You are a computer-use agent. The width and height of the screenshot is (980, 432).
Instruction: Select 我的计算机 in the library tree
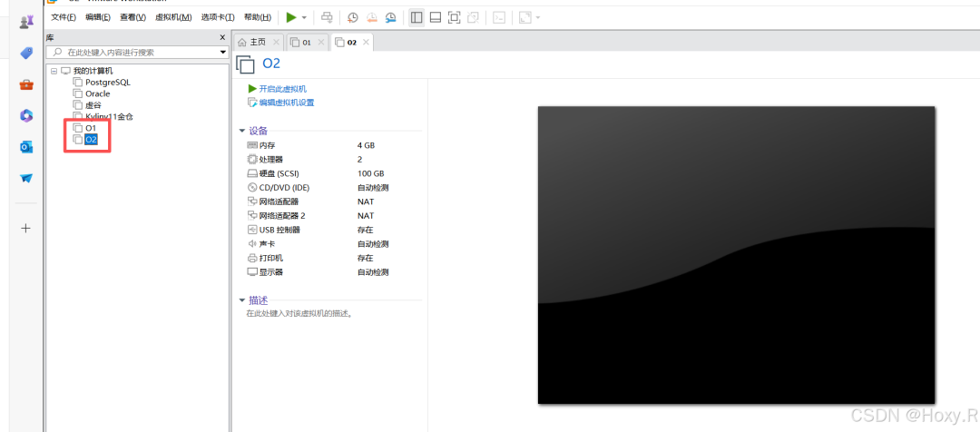pyautogui.click(x=93, y=71)
